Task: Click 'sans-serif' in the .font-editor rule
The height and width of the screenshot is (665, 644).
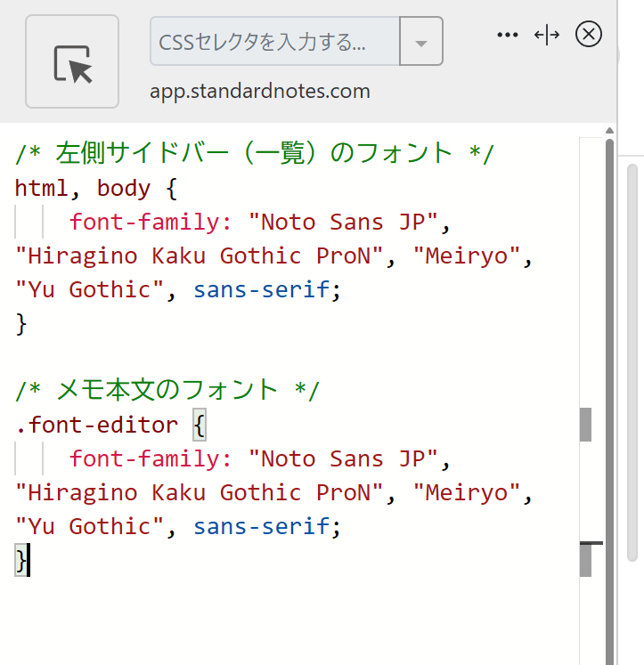Action: coord(261,526)
